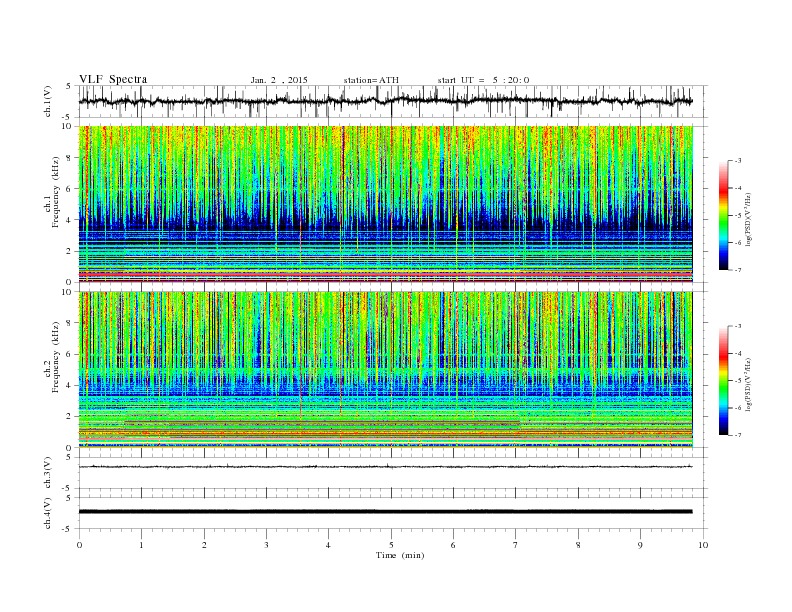The height and width of the screenshot is (612, 792).
Task: Select the "ch.1(V)" axis label
Action: tap(48, 103)
